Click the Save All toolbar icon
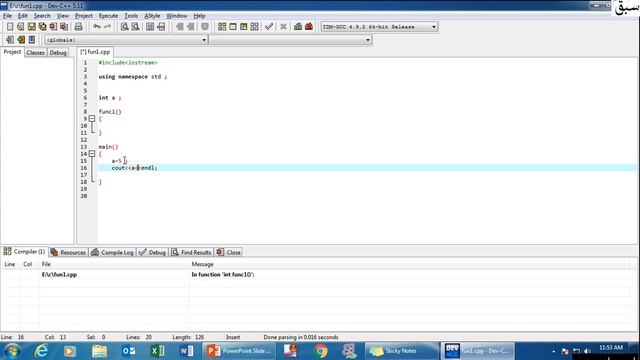 pyautogui.click(x=42, y=27)
